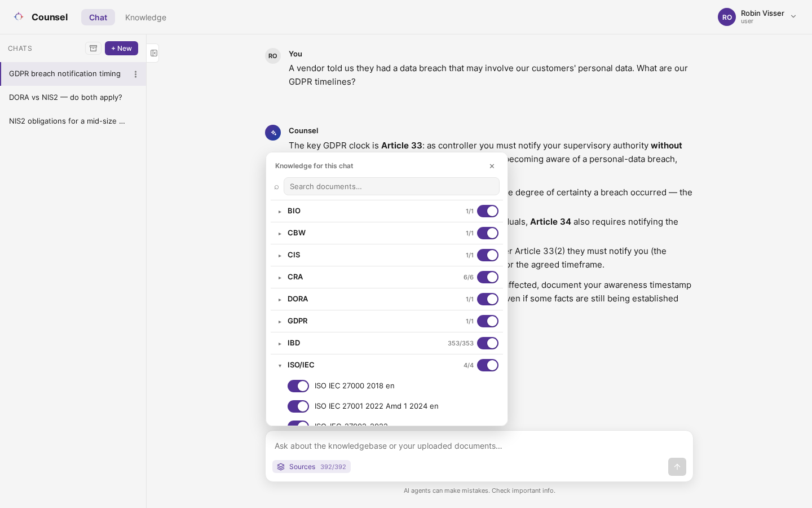
Task: Disable the IBD knowledge source
Action: pyautogui.click(x=488, y=343)
